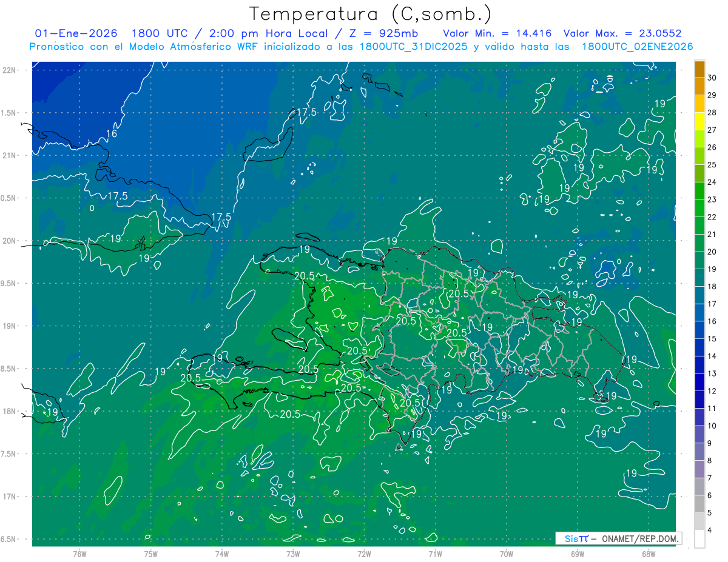The height and width of the screenshot is (562, 728).
Task: Click the '19N' latitude axis label
Action: (10, 326)
